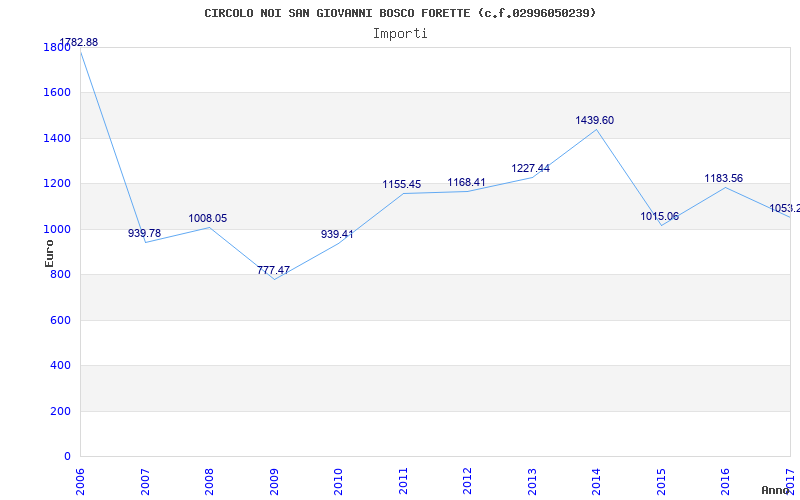The image size is (800, 500).
Task: Click the 1000 y-axis tick label
Action: (x=57, y=230)
